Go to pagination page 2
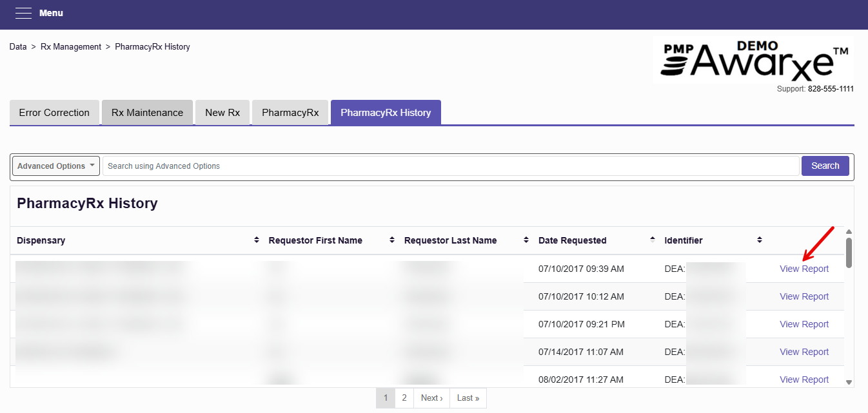Image resolution: width=868 pixels, height=413 pixels. (404, 398)
